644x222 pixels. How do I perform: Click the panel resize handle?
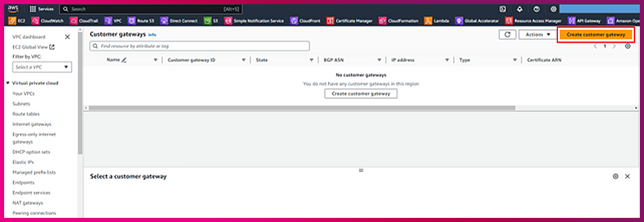(x=361, y=170)
